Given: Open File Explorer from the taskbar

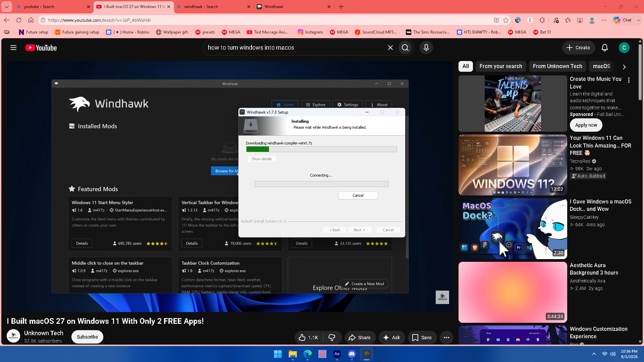Looking at the screenshot, I should click(x=293, y=354).
